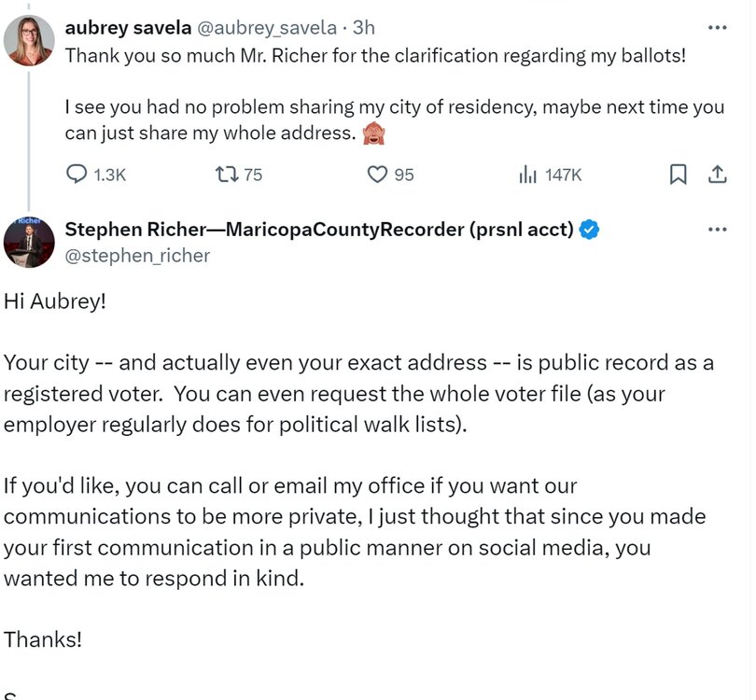The image size is (756, 700).
Task: Click Stephen Richer's profile picture
Action: (29, 243)
